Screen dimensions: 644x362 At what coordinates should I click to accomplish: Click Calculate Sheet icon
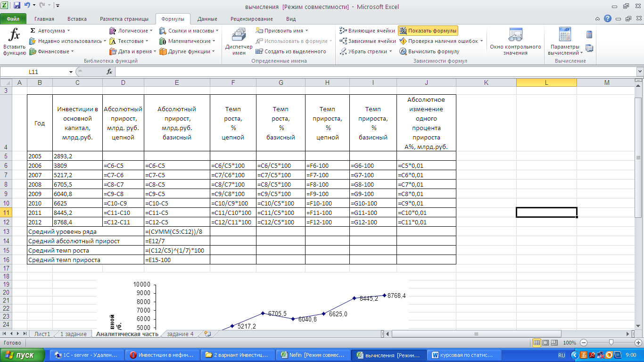(x=589, y=48)
